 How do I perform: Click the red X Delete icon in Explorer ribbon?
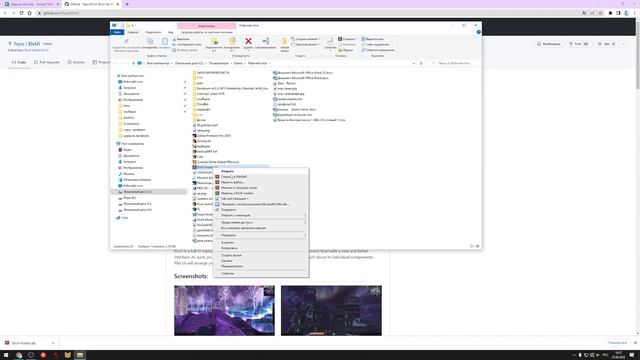click(248, 41)
